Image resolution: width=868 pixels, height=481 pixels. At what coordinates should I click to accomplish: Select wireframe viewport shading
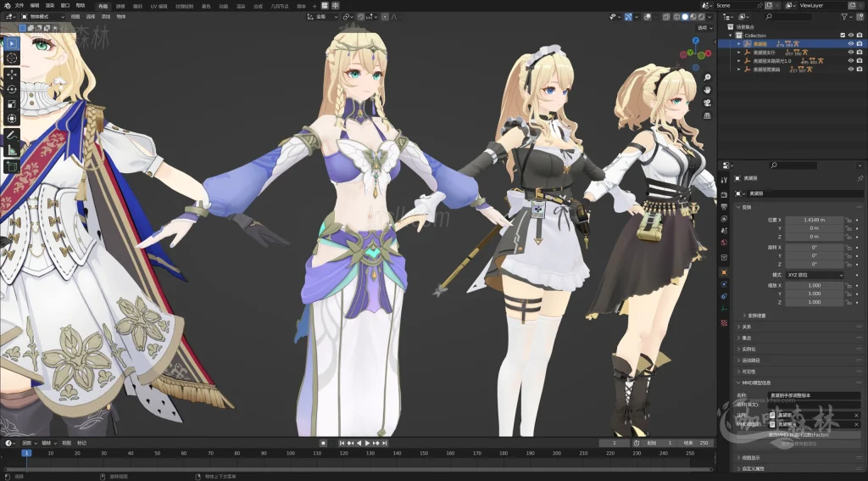(x=677, y=17)
